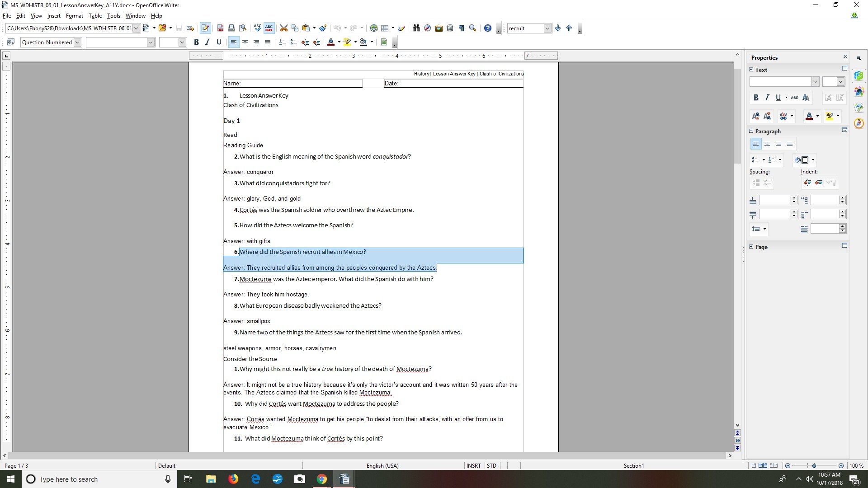Open the Table menu
Screen dimensions: 868x488
point(95,16)
